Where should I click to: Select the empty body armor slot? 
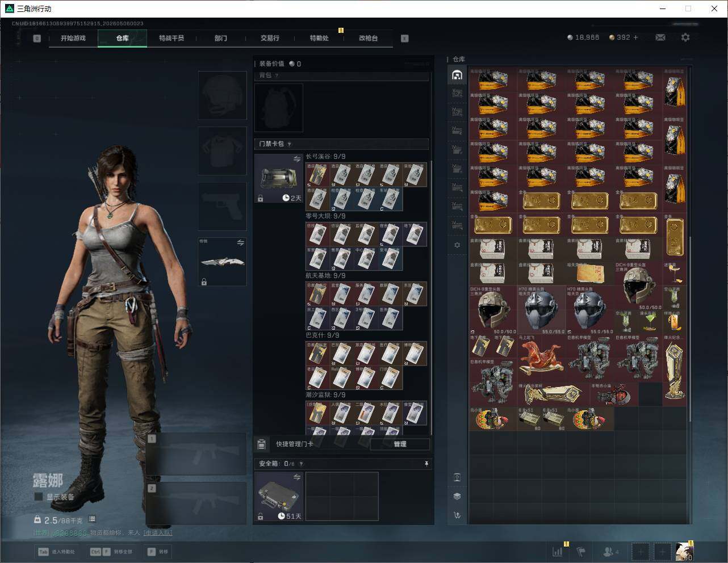click(x=223, y=151)
